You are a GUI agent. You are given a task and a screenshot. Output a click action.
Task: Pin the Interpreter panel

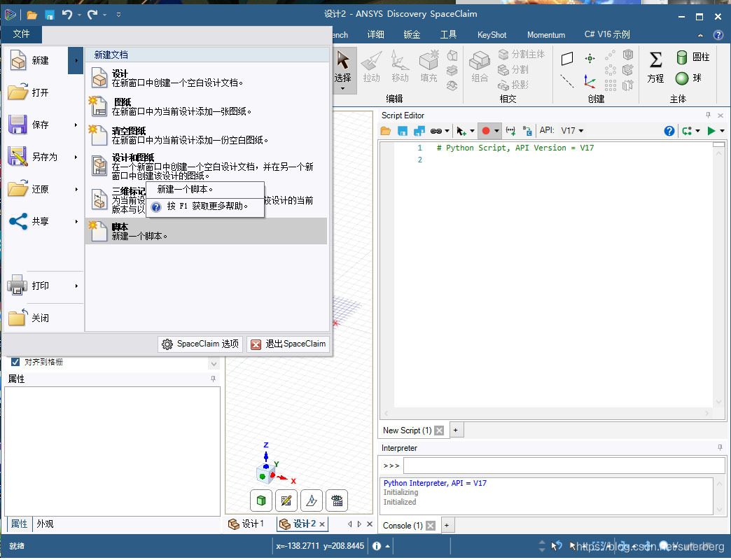(720, 448)
